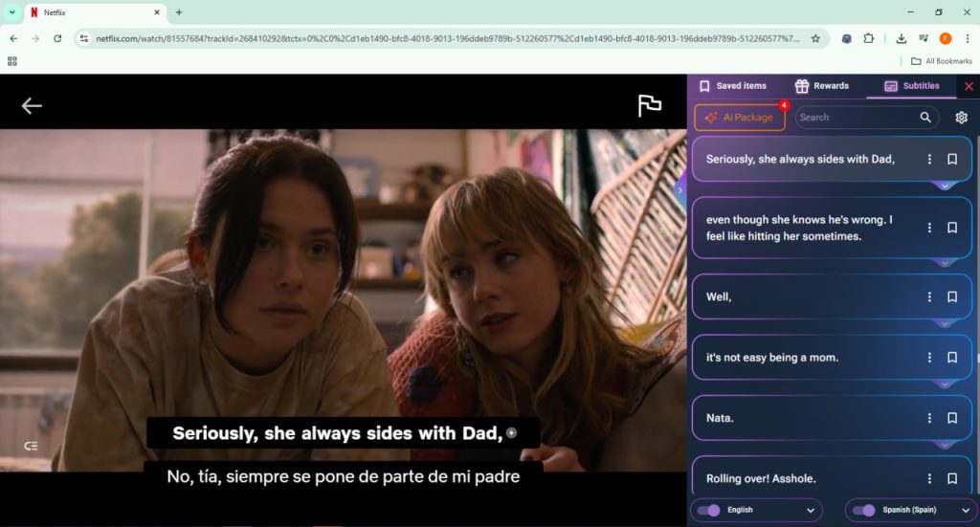Click the plus icon beside the English subtitle
This screenshot has height=527, width=980.
(511, 432)
